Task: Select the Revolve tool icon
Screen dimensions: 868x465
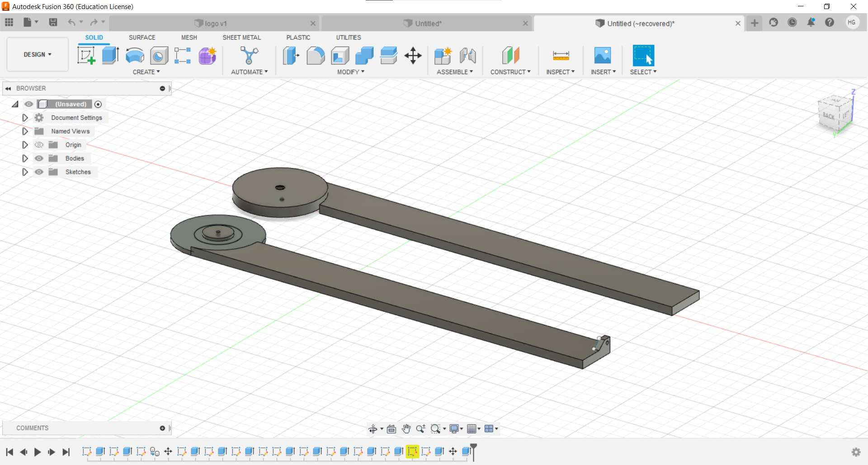Action: point(135,56)
